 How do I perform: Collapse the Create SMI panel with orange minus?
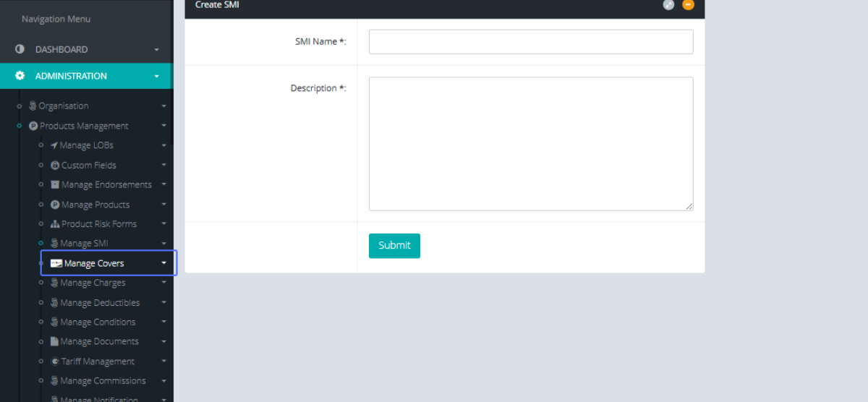(688, 5)
